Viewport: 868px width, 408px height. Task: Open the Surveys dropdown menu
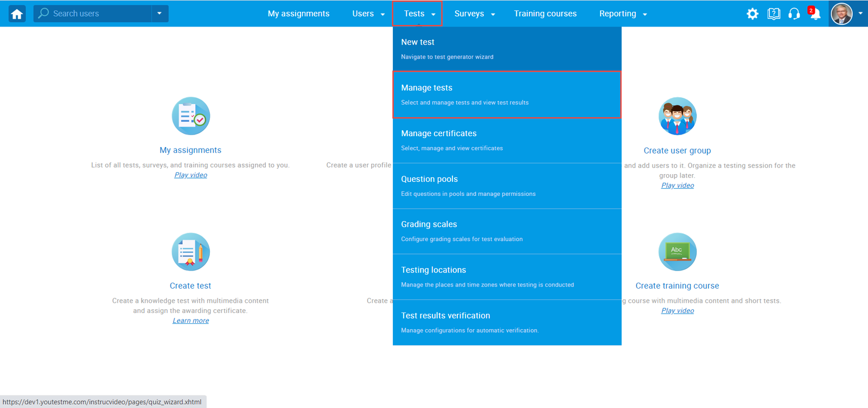(475, 14)
